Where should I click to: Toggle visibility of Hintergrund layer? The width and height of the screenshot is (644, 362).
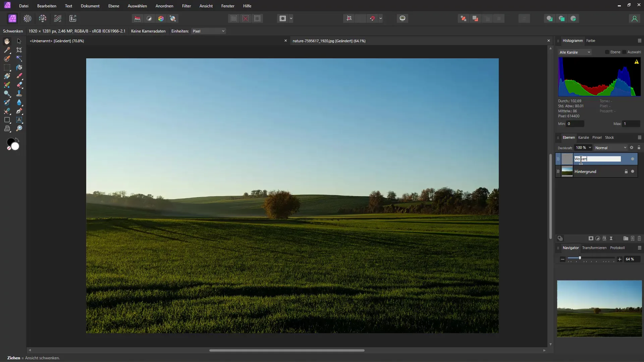pyautogui.click(x=633, y=171)
